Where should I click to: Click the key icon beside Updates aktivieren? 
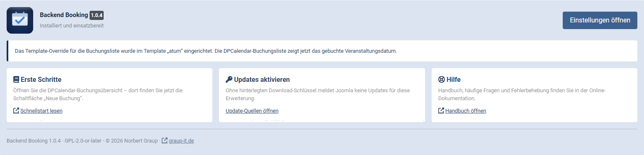pos(229,79)
